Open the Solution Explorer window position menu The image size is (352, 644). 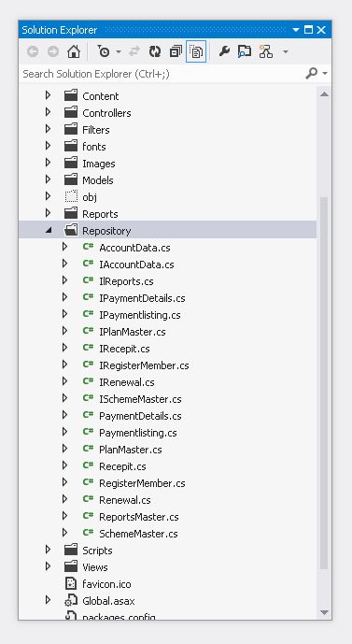(296, 30)
